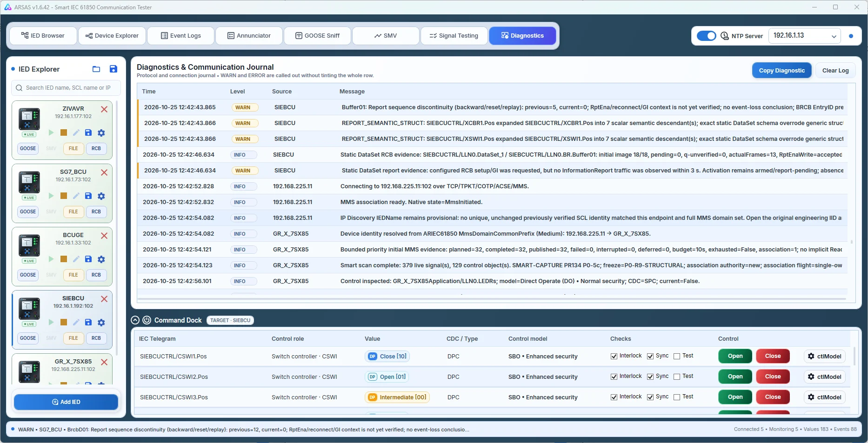Viewport: 868px width, 443px height.
Task: Edit BCUGE with pencil icon
Action: tap(76, 259)
